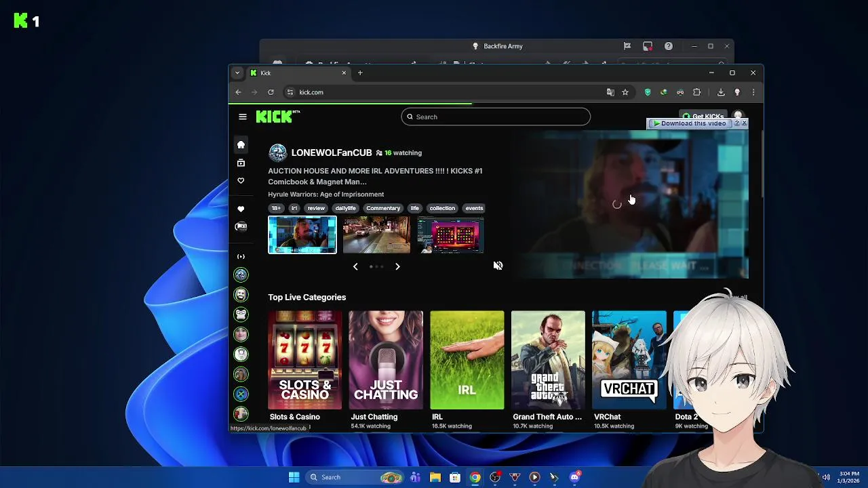Open the tab search dropdown arrow
The width and height of the screenshot is (868, 488).
click(x=237, y=73)
